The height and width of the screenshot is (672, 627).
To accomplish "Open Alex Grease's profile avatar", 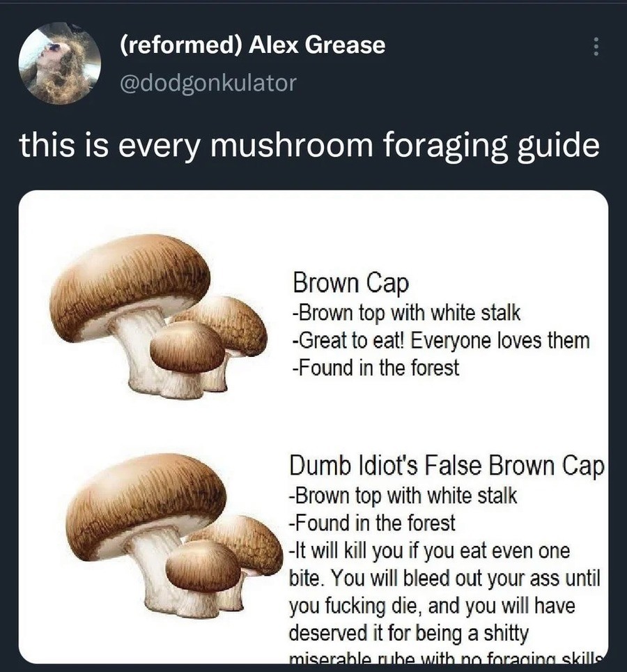I will pos(59,63).
